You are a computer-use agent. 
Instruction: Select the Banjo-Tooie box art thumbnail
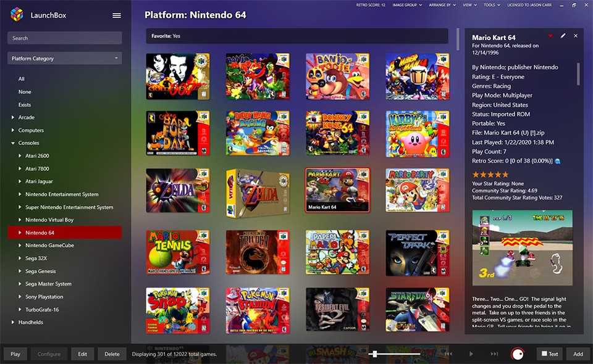tap(337, 75)
